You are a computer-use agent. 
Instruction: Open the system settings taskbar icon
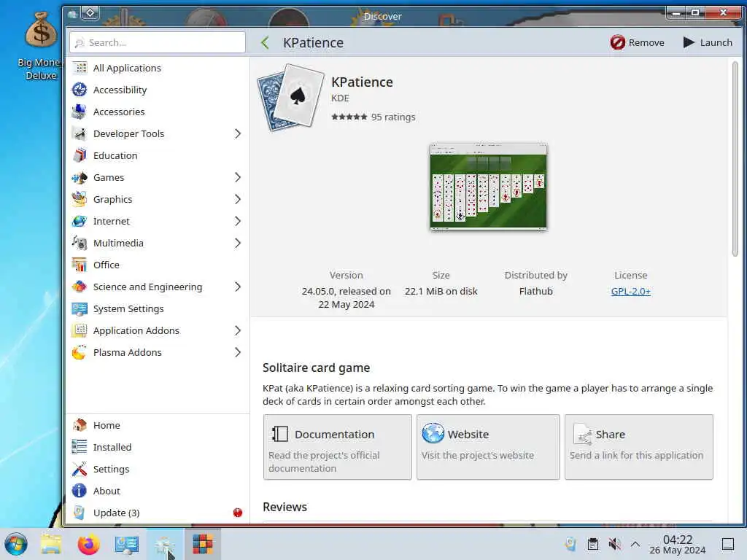[x=126, y=544]
